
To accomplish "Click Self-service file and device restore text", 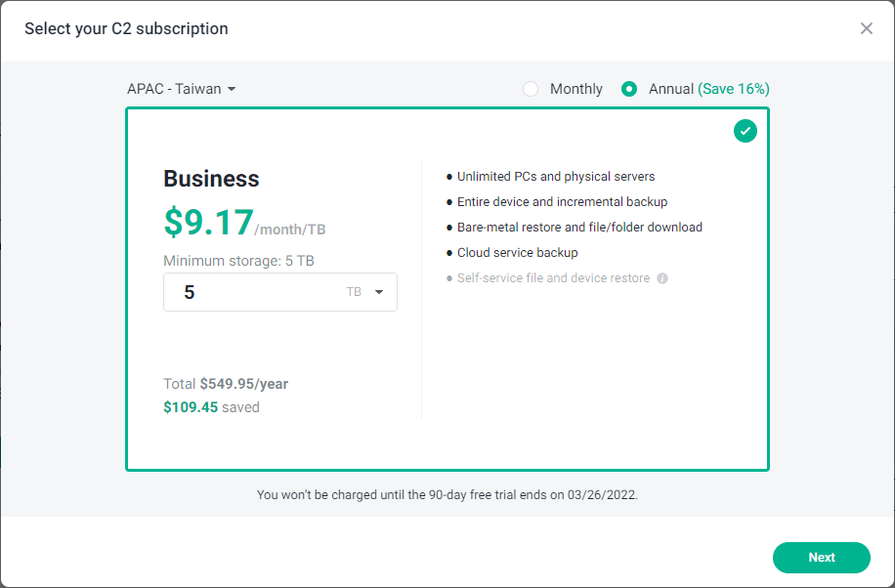I will tap(553, 278).
